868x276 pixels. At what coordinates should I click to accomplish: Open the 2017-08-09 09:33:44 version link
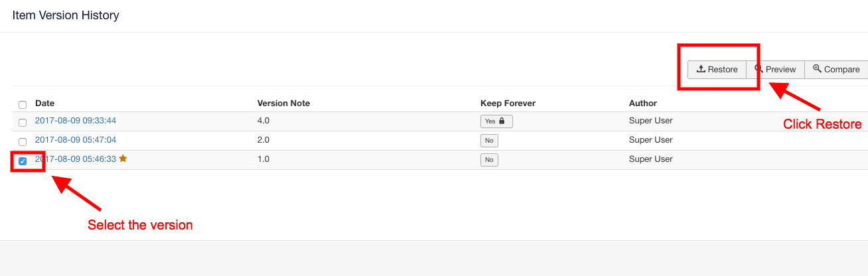coord(76,121)
